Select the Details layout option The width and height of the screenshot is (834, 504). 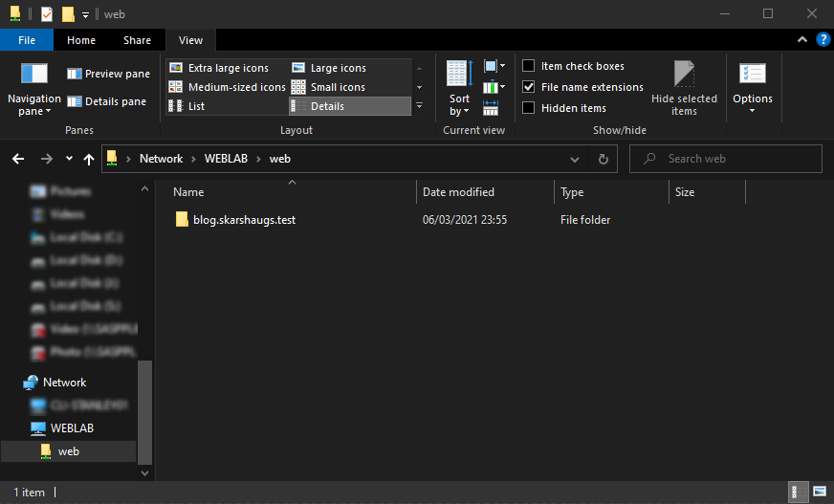pos(350,106)
